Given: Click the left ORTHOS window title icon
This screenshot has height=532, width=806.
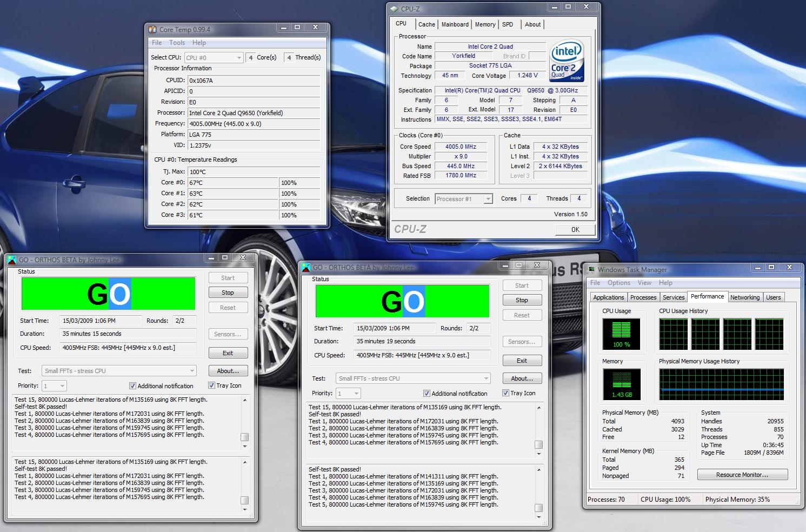Looking at the screenshot, I should tap(12, 260).
